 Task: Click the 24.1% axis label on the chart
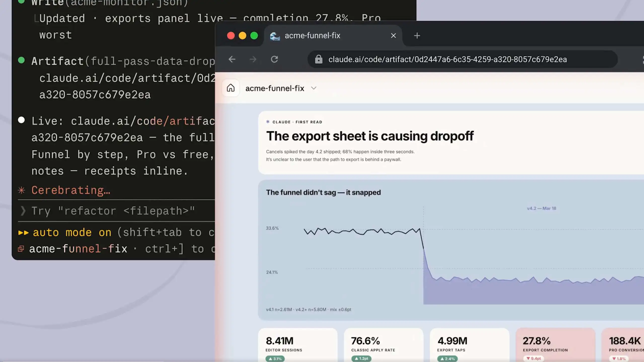[x=272, y=272]
